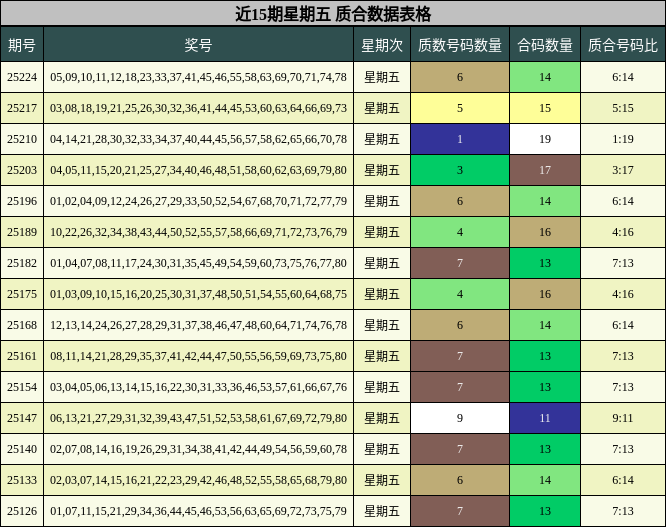This screenshot has width=666, height=527.
Task: Click 星期五 in row 25168
Action: point(382,325)
